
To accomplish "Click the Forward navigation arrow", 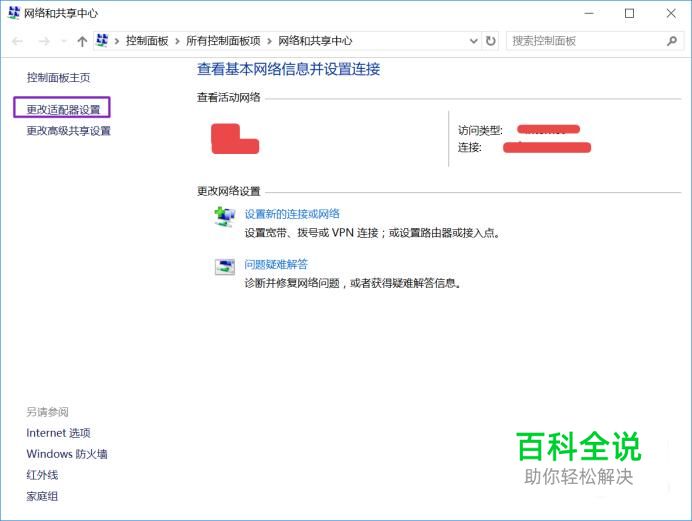I will tap(44, 41).
